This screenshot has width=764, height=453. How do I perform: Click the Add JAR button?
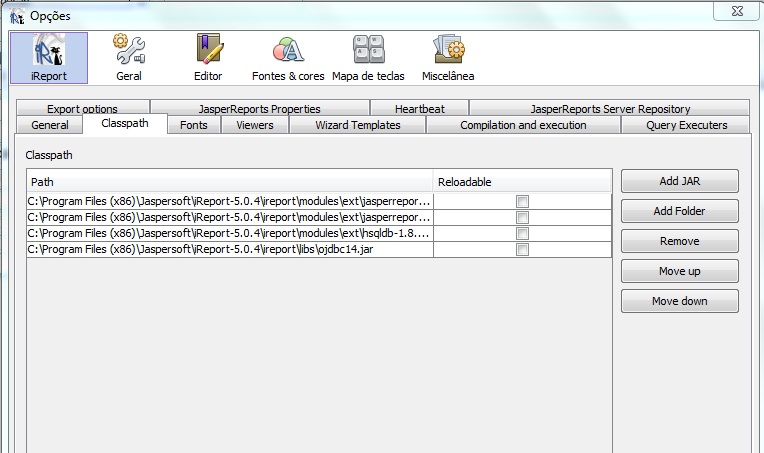coord(679,181)
